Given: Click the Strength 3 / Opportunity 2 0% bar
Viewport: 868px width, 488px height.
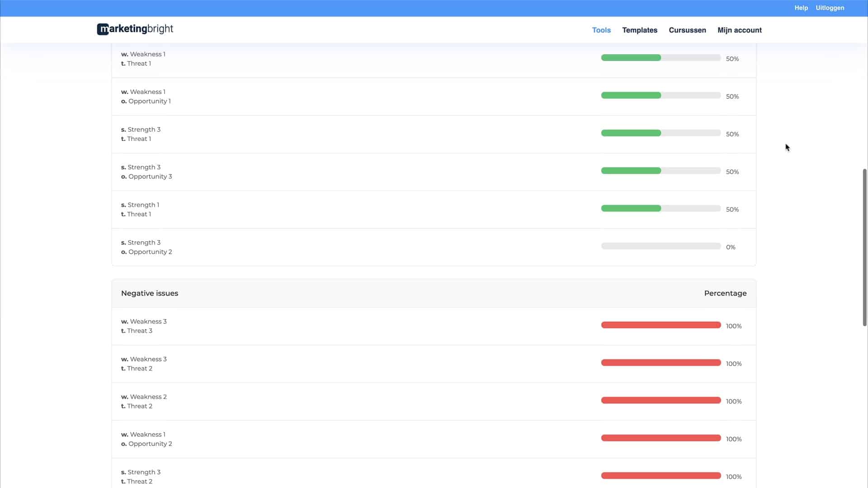Looking at the screenshot, I should coord(660,246).
